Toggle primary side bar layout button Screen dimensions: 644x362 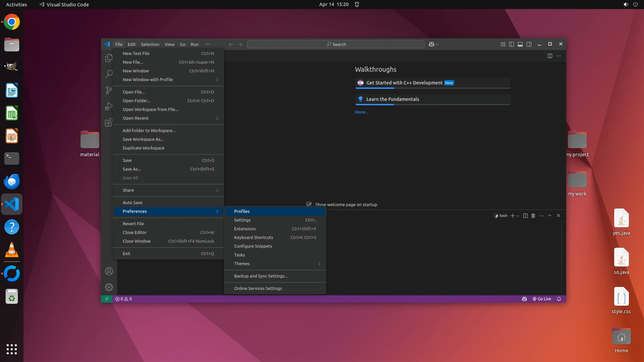pyautogui.click(x=512, y=44)
